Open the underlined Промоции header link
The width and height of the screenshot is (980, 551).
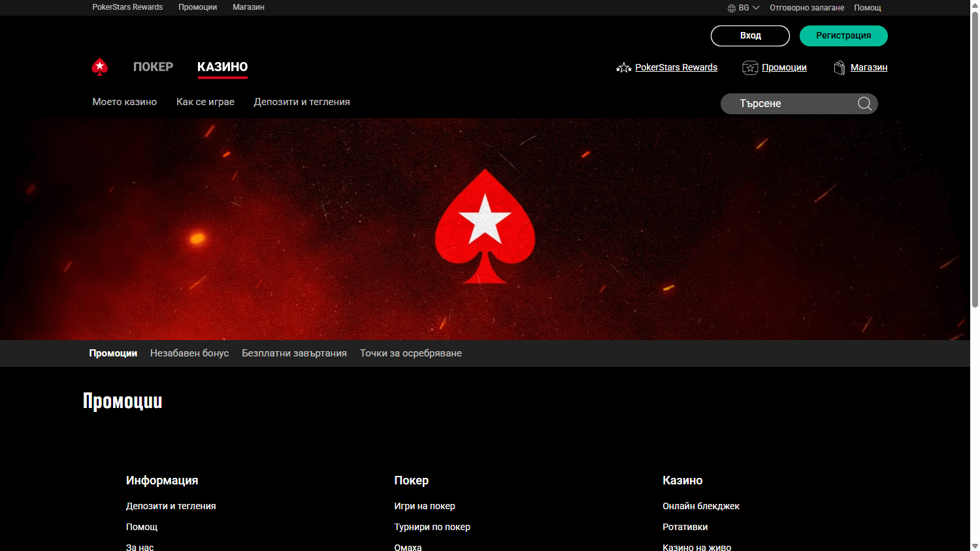784,67
